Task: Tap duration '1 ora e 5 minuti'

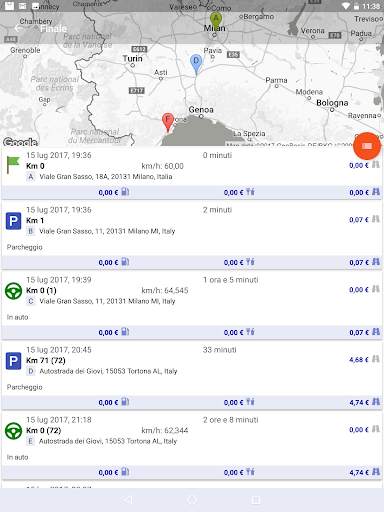Action: click(x=230, y=280)
